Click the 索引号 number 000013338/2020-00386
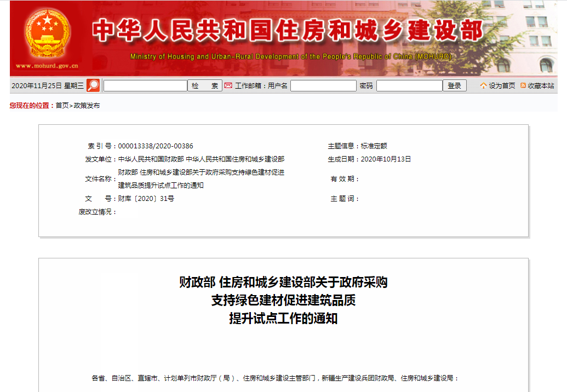The height and width of the screenshot is (392, 567). click(156, 146)
